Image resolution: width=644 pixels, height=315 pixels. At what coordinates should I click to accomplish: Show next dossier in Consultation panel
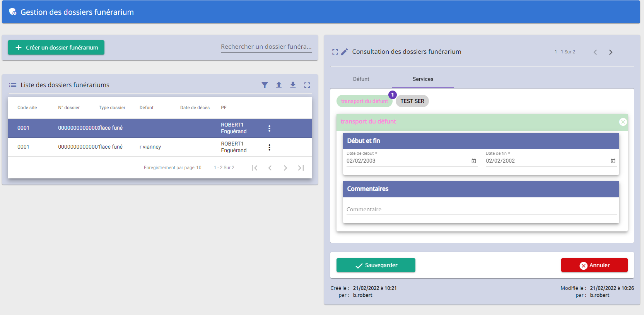pos(611,52)
